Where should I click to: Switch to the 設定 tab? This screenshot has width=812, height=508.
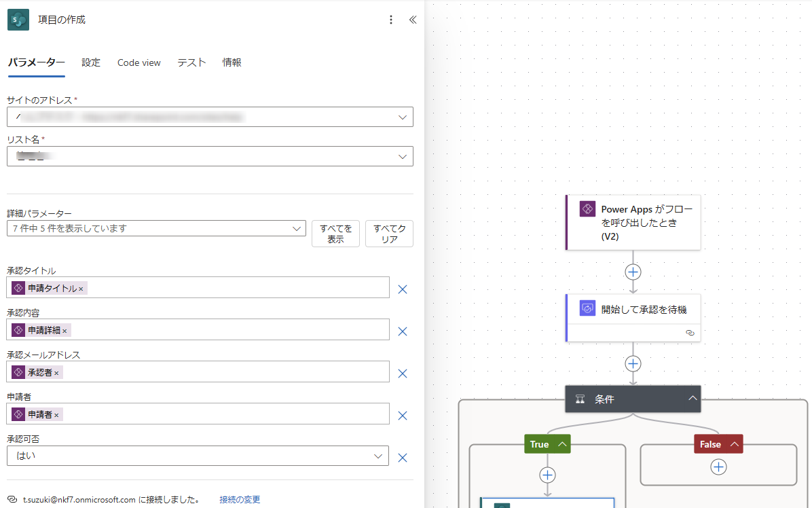coord(91,62)
